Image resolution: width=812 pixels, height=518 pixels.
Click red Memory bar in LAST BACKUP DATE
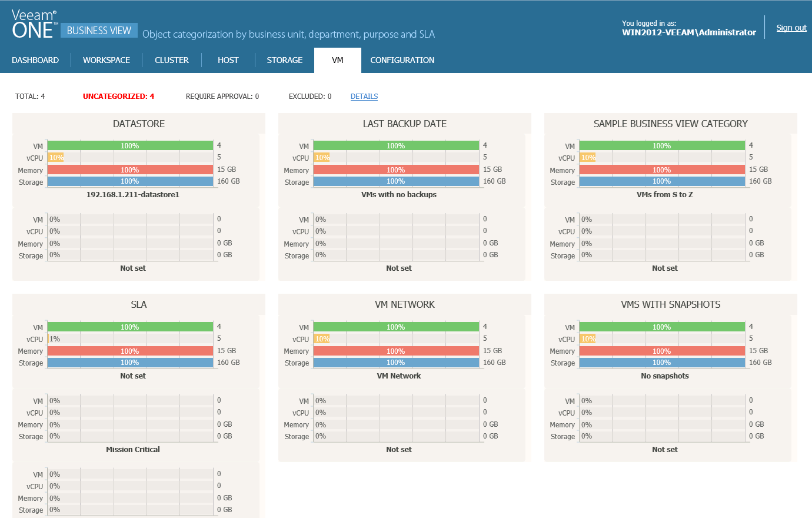point(396,170)
